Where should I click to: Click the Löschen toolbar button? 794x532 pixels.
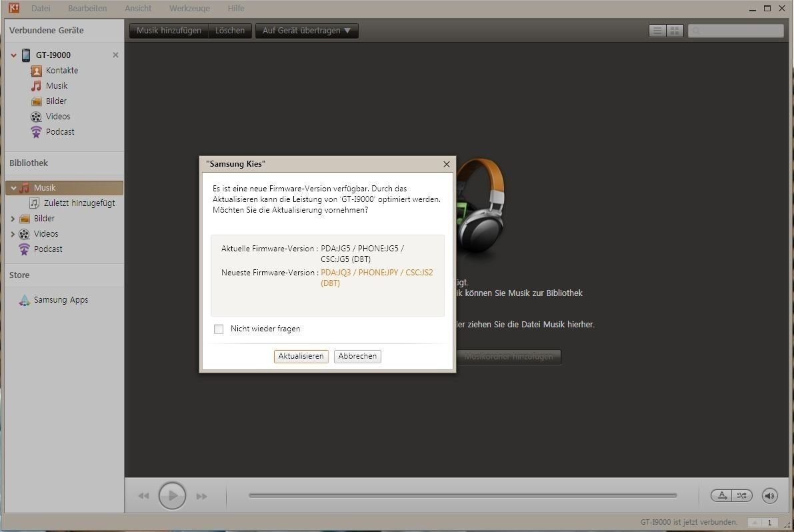point(230,31)
